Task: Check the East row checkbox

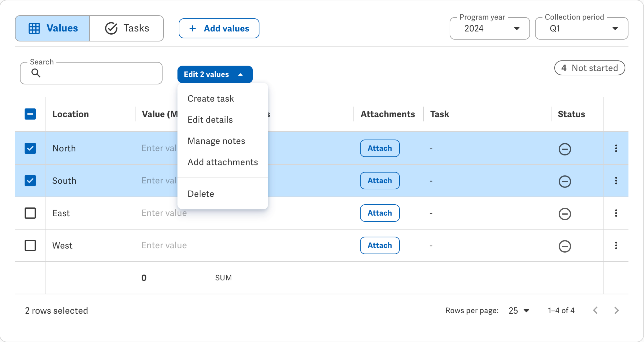Action: point(30,213)
